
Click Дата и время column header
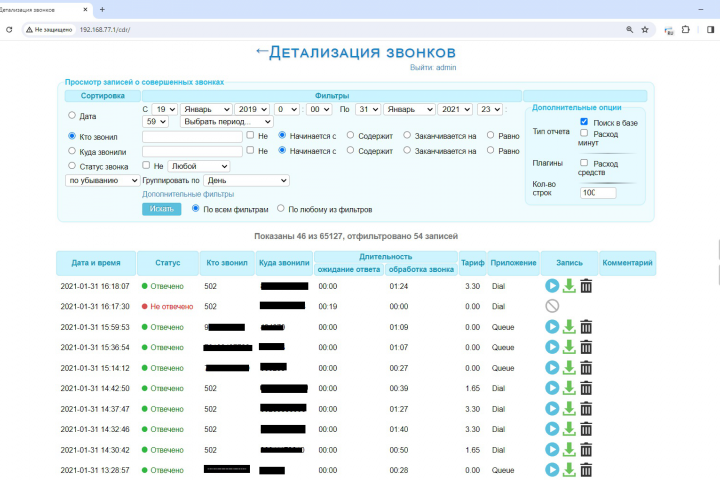(x=96, y=263)
